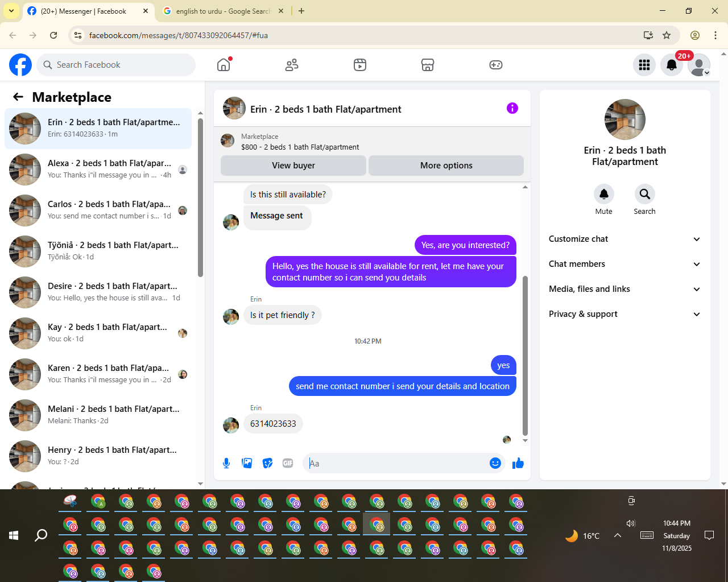Open notifications bell with 20+ badge
Viewport: 728px width, 582px height.
[672, 65]
